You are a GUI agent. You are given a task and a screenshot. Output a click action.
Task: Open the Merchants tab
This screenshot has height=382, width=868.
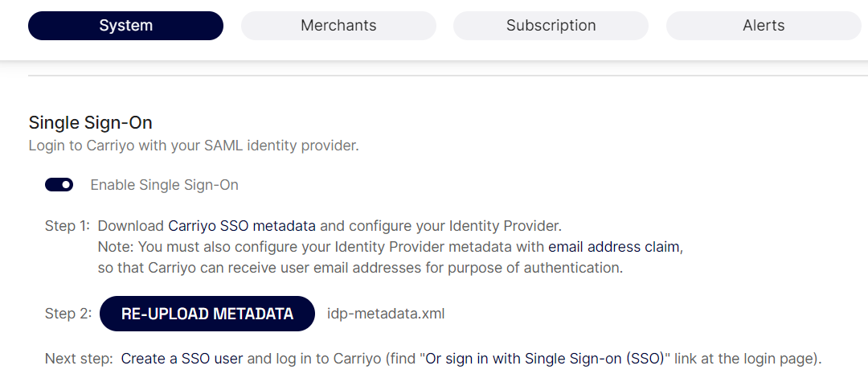[x=338, y=26]
